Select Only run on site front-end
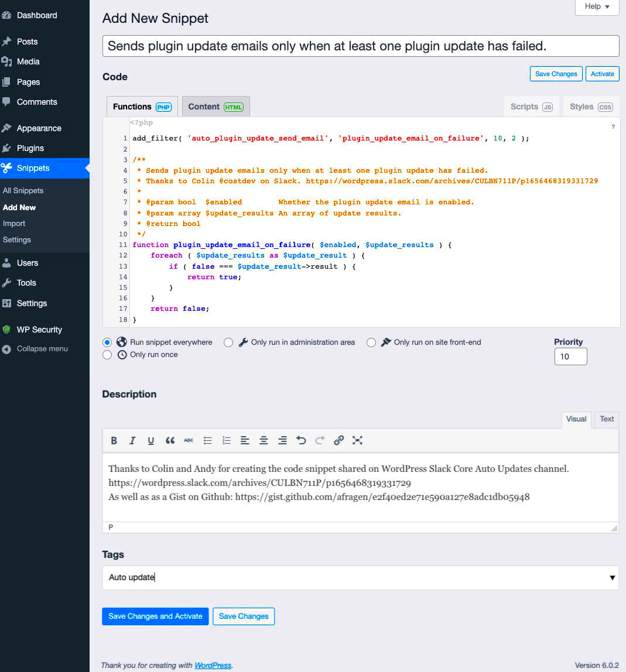626x672 pixels. pos(371,342)
